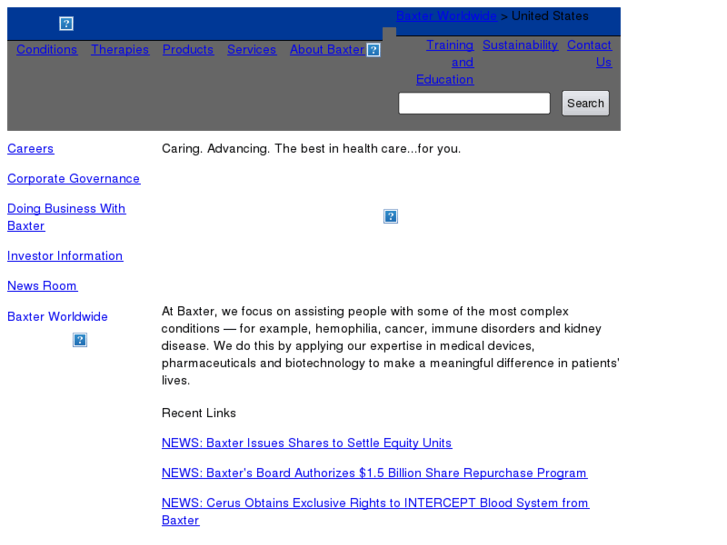Click the broken logo image in blue header
Viewport: 727px width, 545px height.
[66, 23]
